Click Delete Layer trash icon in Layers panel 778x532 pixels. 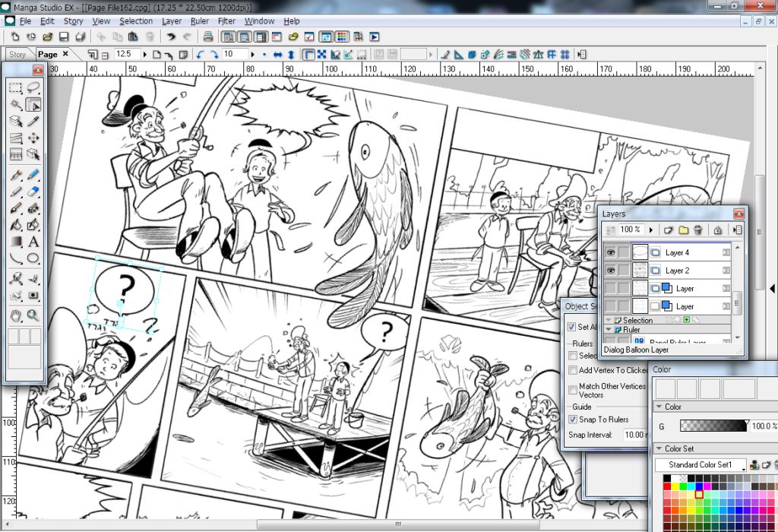pos(698,230)
